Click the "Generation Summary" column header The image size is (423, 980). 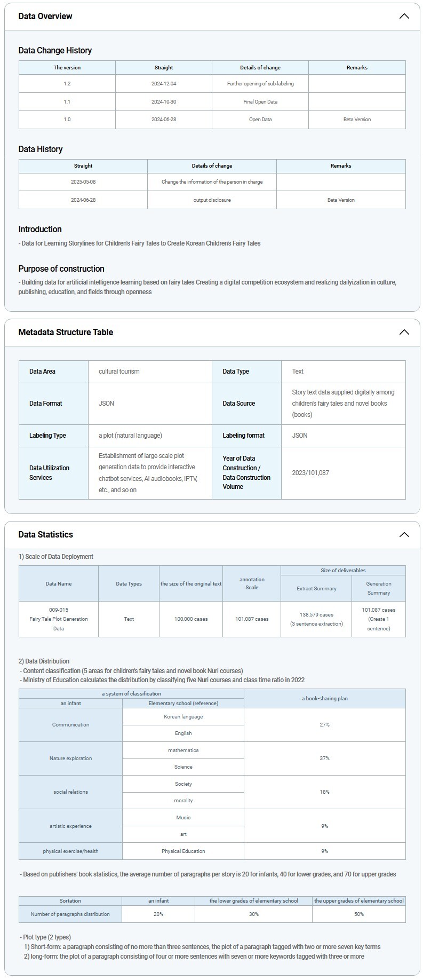[379, 588]
